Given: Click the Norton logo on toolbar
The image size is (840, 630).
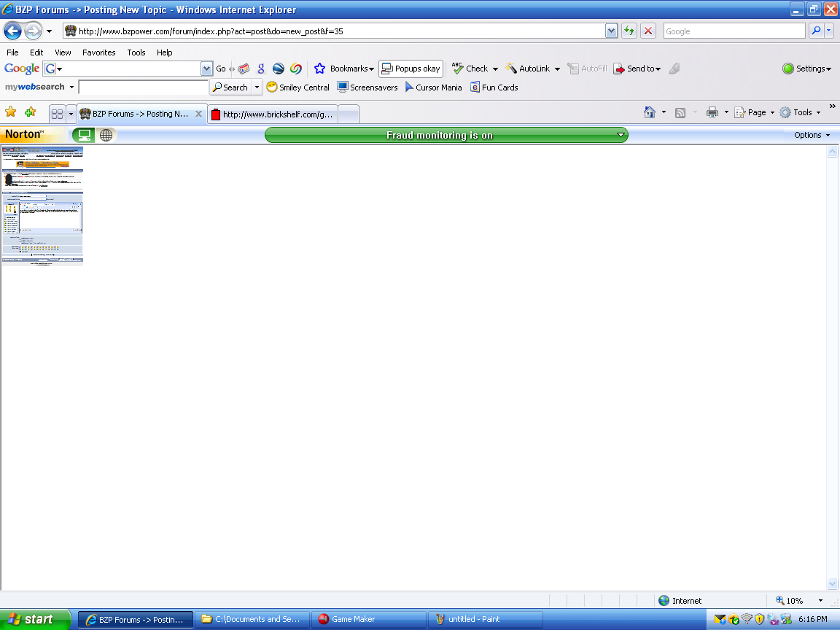Looking at the screenshot, I should [x=24, y=134].
